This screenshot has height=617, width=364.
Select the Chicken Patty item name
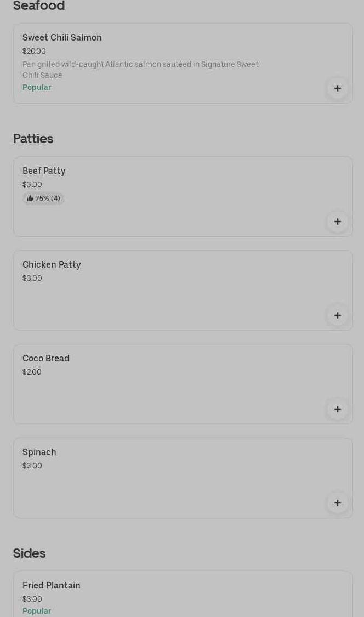click(52, 265)
